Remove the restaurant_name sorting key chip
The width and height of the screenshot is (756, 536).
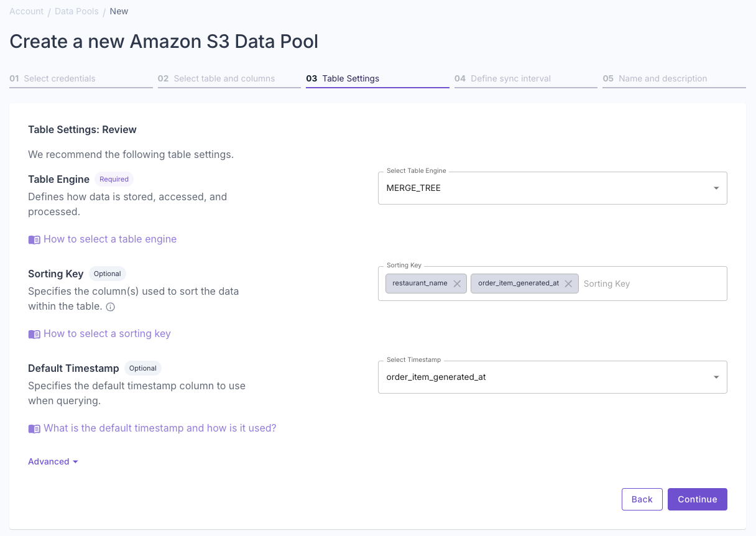pyautogui.click(x=458, y=283)
